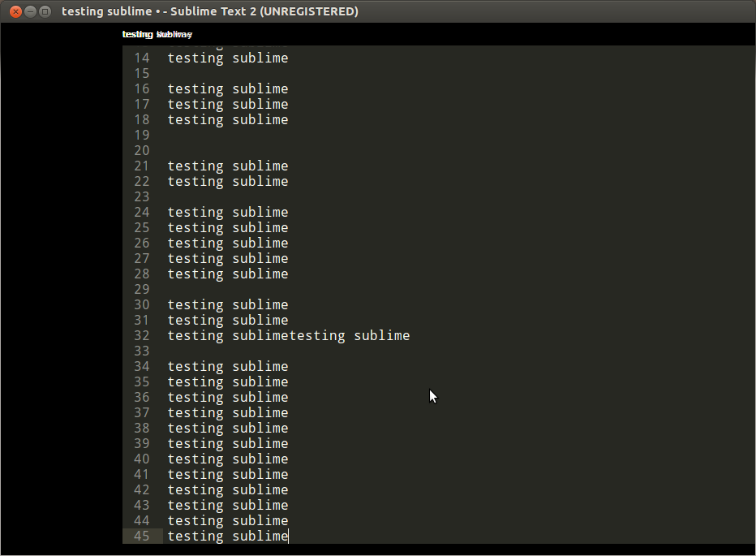The height and width of the screenshot is (556, 756).
Task: Close the Sublime Text window
Action: pyautogui.click(x=15, y=11)
